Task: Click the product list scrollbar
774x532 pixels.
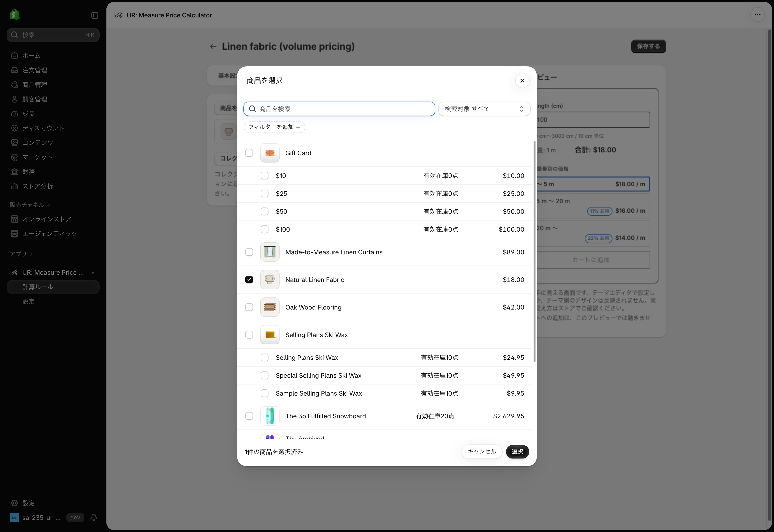Action: (534, 252)
